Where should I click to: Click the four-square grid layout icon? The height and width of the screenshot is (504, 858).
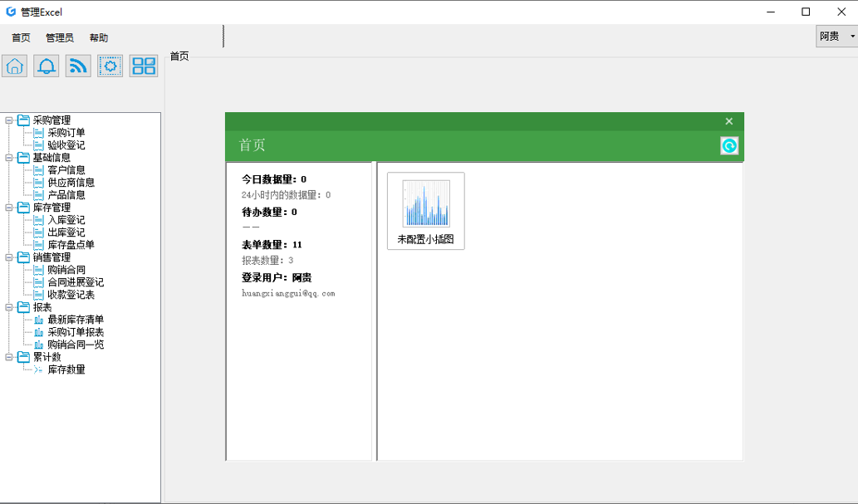click(x=144, y=66)
